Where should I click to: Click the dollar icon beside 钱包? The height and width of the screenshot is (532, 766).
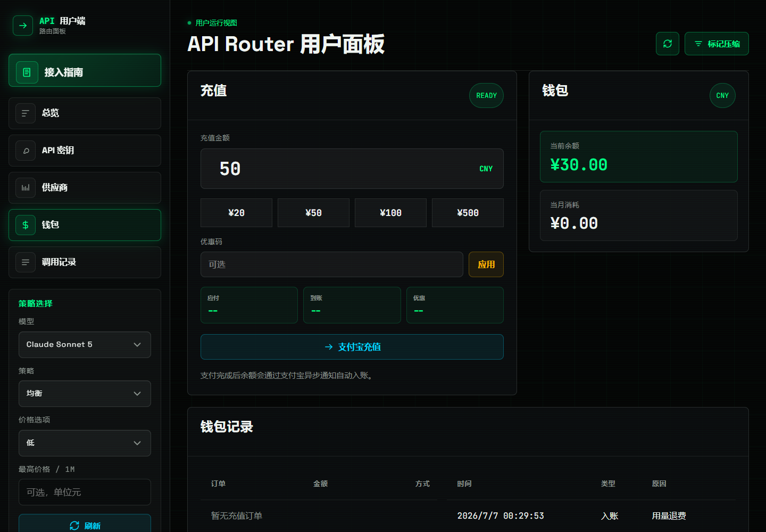[26, 225]
